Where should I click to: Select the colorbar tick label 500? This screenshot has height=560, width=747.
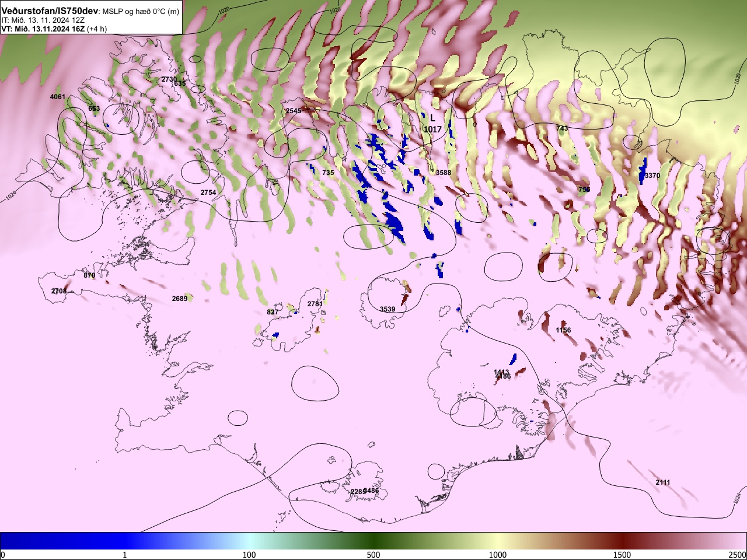(373, 555)
